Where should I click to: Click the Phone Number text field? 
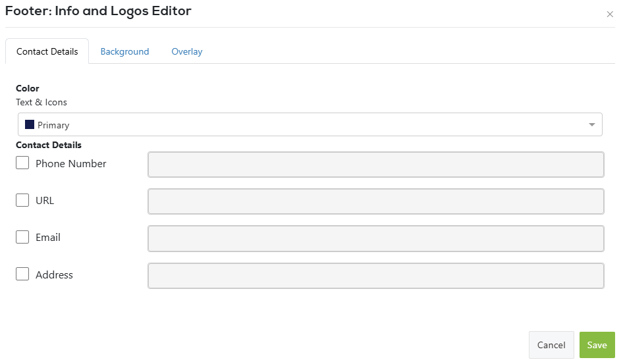pos(375,165)
